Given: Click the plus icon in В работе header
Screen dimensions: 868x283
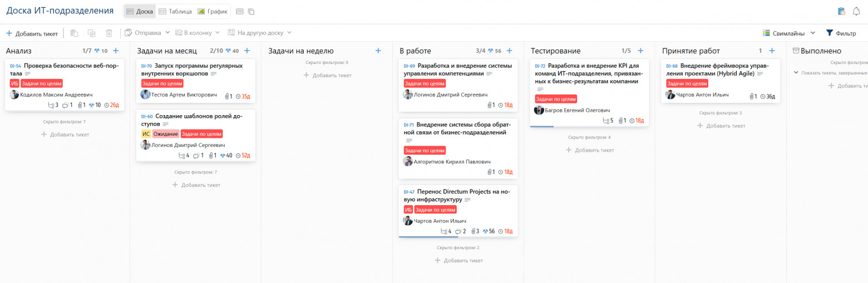Looking at the screenshot, I should coord(509,51).
